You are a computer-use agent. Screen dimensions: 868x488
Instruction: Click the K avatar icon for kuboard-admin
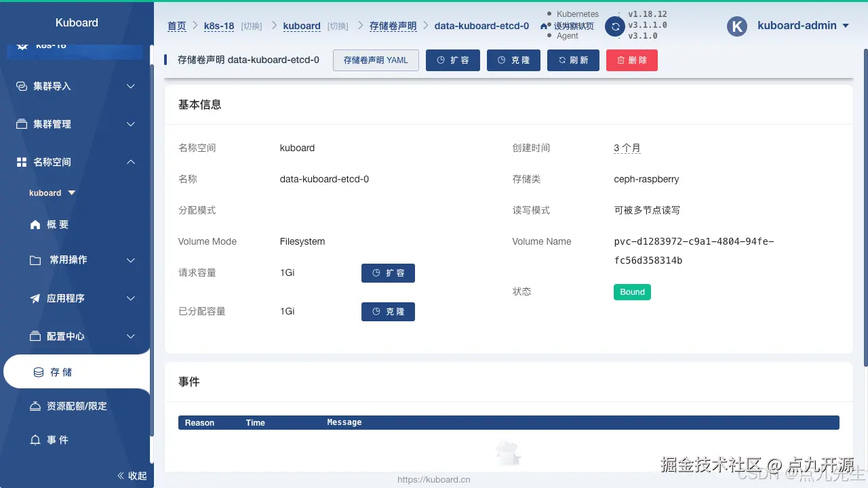point(736,26)
